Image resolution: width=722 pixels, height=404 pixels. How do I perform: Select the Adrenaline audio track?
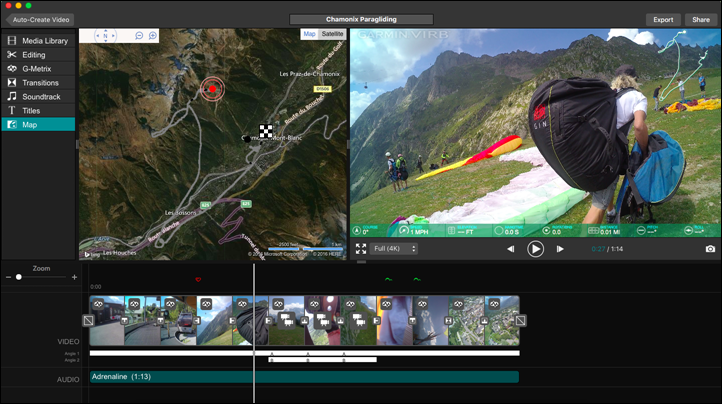coord(300,377)
